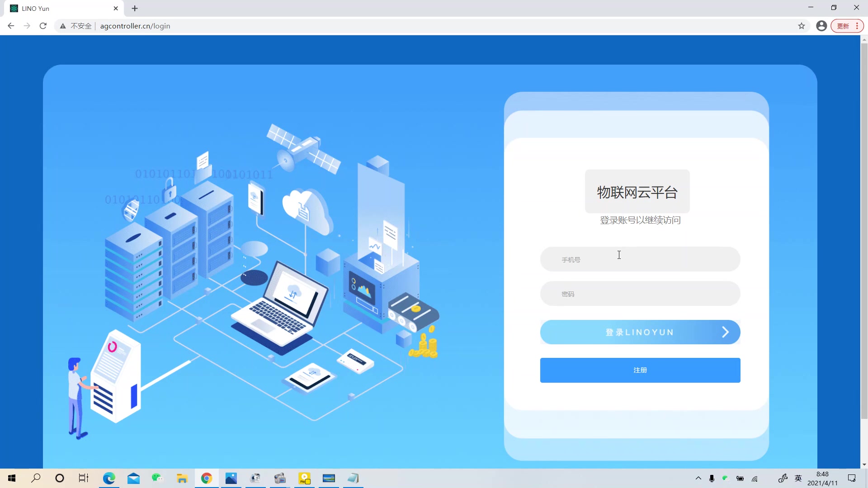Viewport: 868px width, 488px height.
Task: Go back with the browser back arrow
Action: pos(11,26)
